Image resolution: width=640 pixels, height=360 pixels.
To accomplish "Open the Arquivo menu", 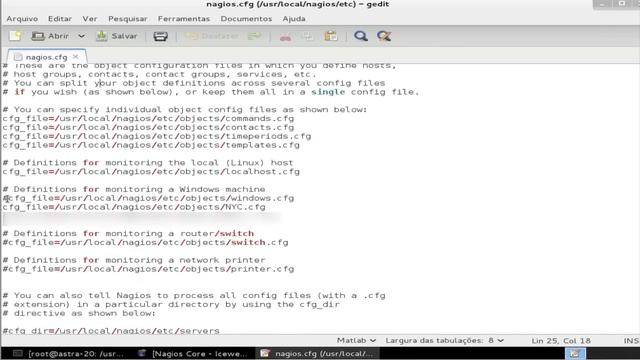I will pyautogui.click(x=22, y=19).
